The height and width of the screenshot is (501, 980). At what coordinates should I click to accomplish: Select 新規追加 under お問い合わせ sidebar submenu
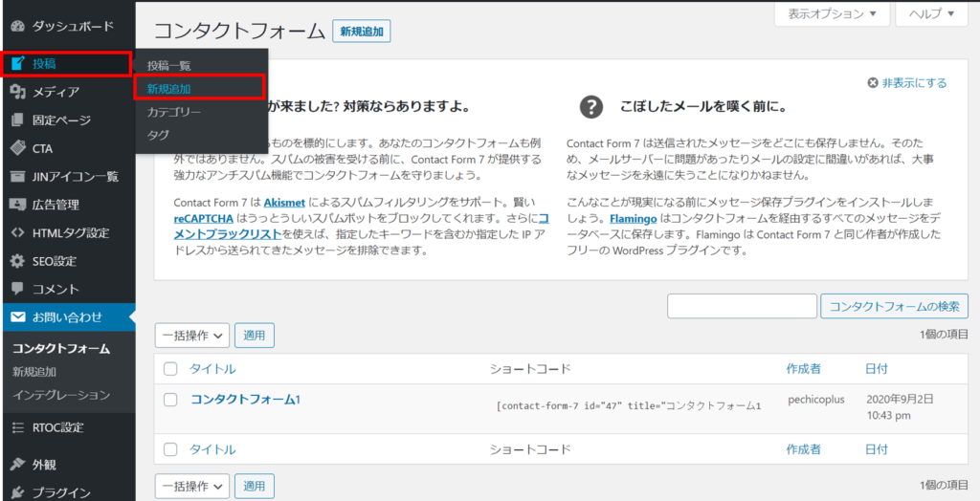click(34, 372)
